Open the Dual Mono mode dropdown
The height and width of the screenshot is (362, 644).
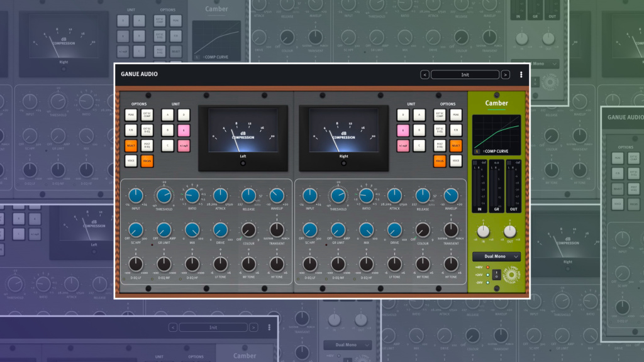tap(497, 256)
